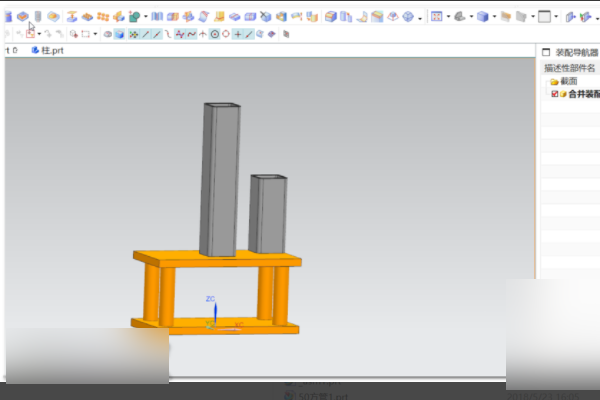Click the 装配导航器 panel title
The width and height of the screenshot is (600, 400).
[576, 52]
